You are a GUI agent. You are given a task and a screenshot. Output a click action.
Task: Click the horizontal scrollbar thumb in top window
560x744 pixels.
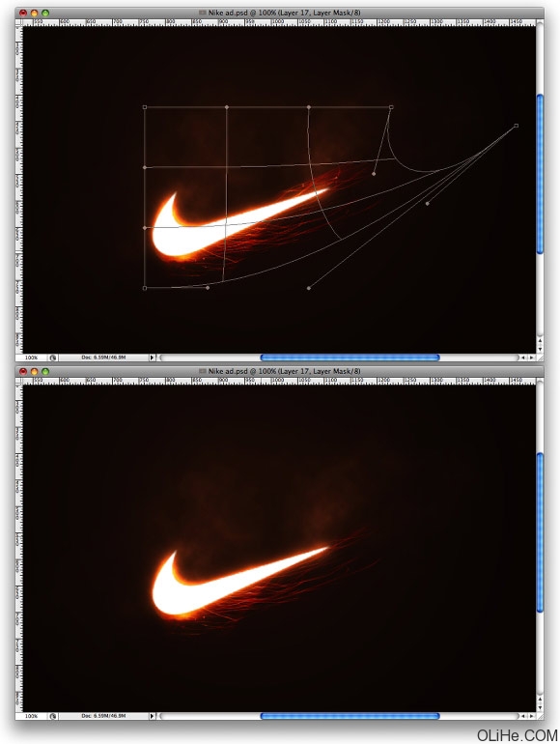350,358
